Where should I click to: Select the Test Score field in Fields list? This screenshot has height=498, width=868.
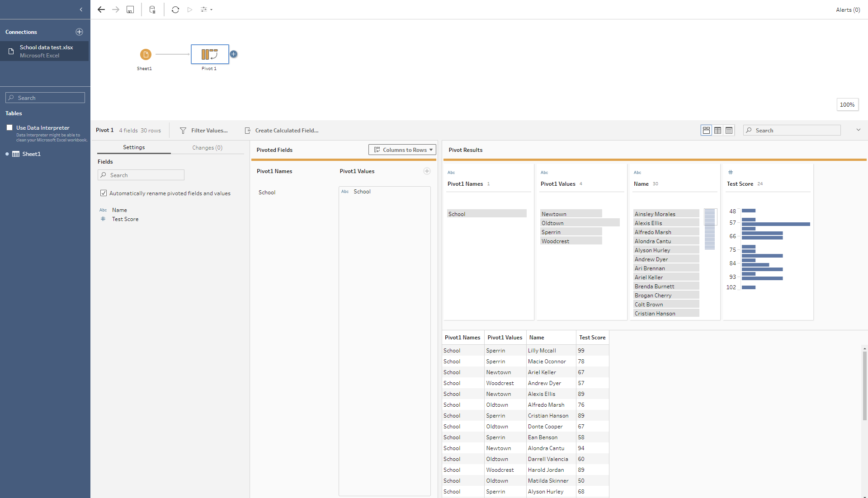125,219
